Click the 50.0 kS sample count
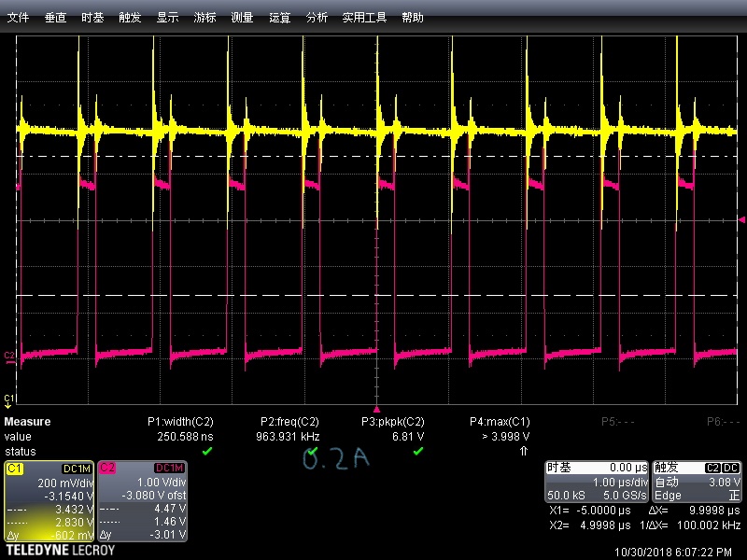The image size is (747, 560). point(566,496)
